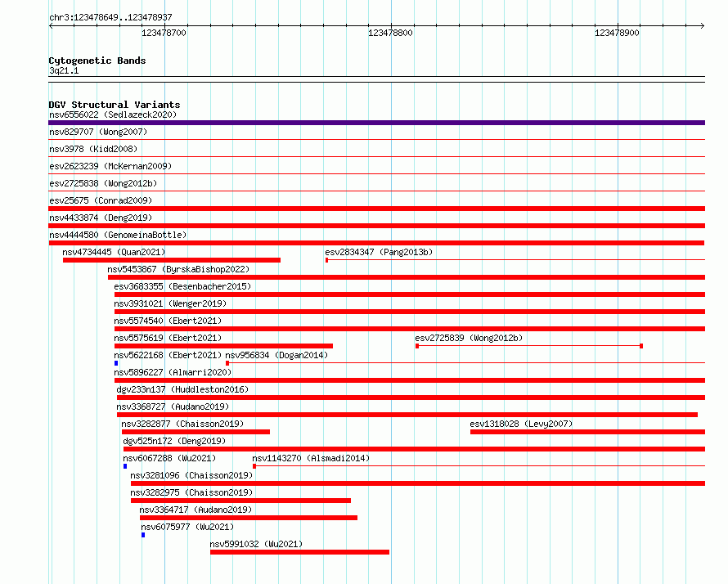
Task: Select the red esv1318028 variant bar
Action: [588, 432]
